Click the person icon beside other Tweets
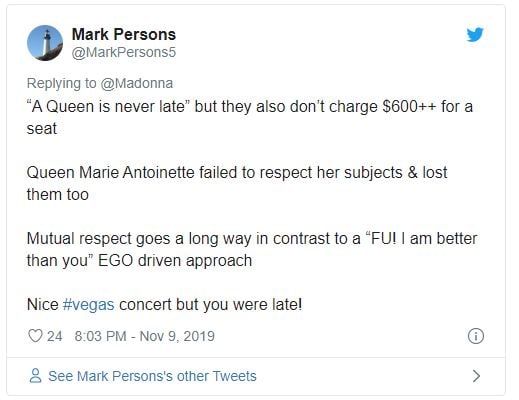Viewport: 519px width, 400px height. click(x=36, y=376)
